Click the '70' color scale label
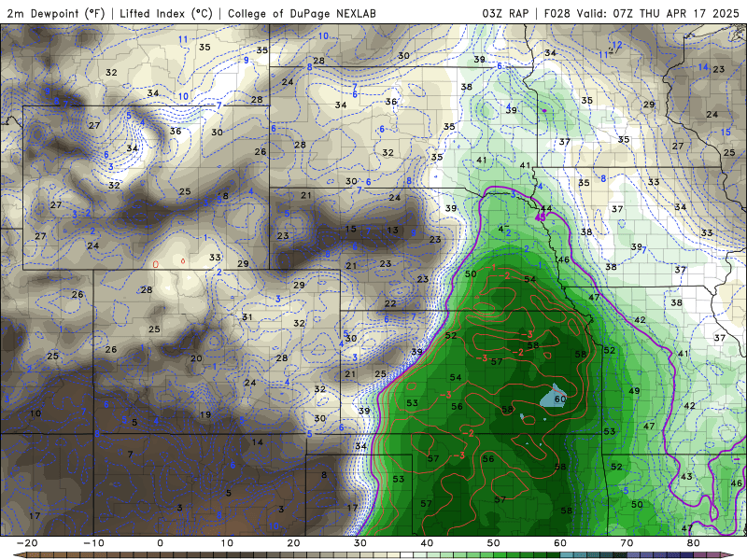This screenshot has width=747, height=560. point(627,543)
